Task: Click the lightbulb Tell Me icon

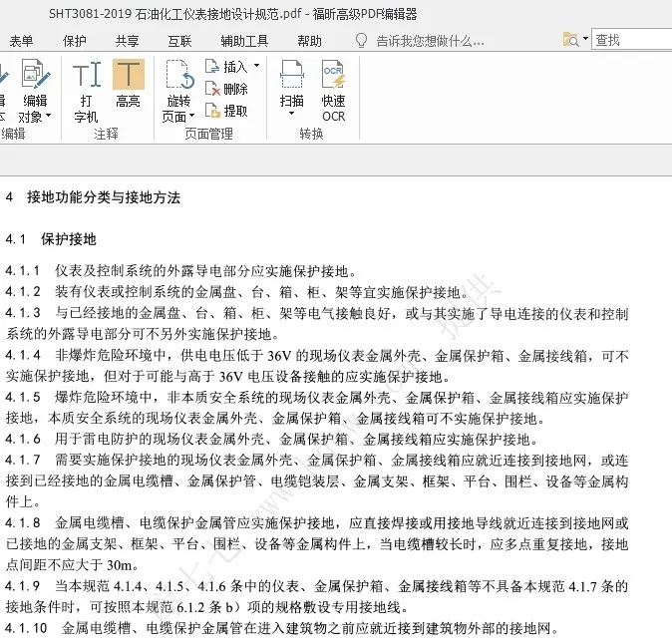Action: point(361,41)
